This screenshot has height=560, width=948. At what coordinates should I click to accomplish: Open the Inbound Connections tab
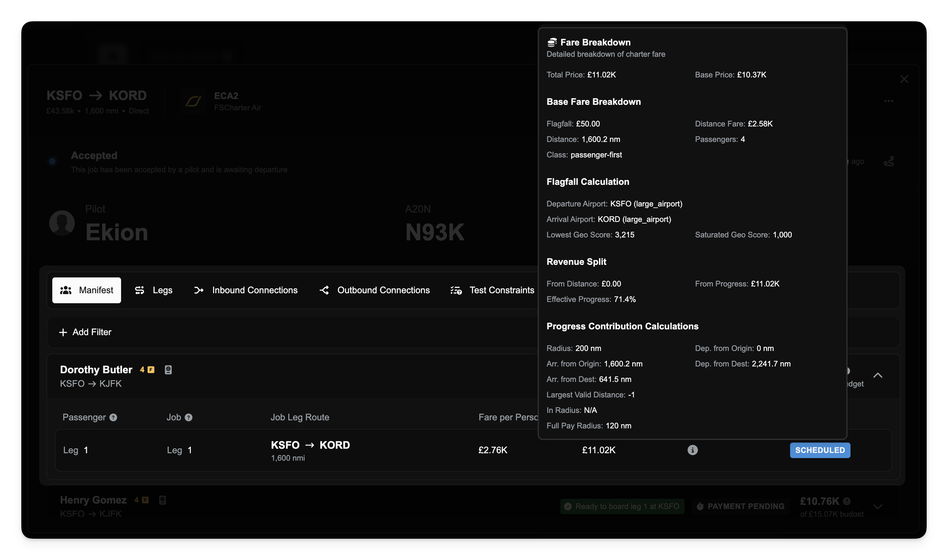pyautogui.click(x=246, y=290)
